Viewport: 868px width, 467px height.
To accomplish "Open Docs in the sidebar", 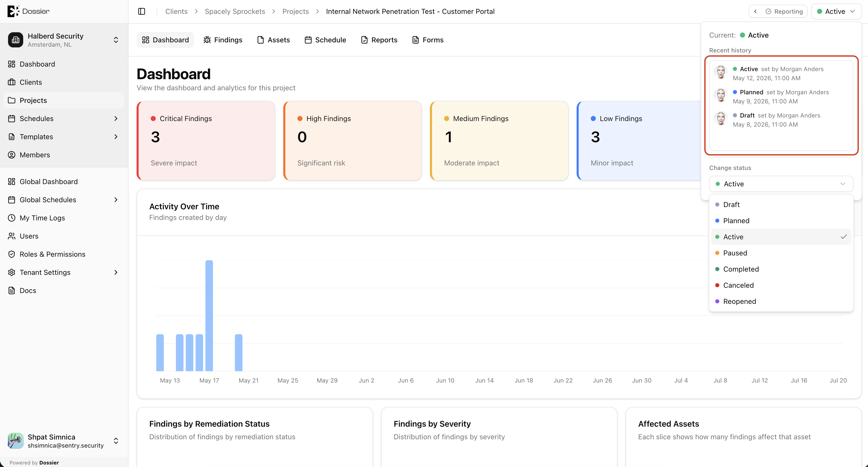I will coord(64,291).
